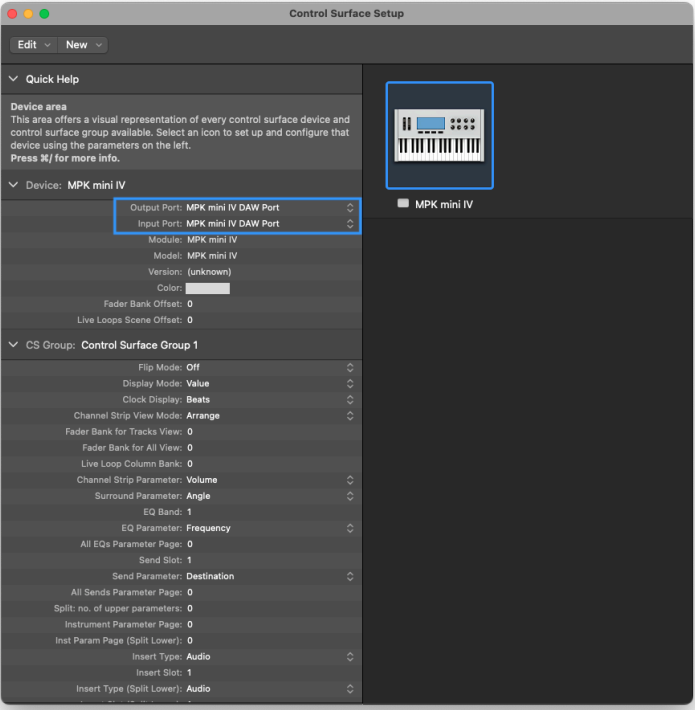695x710 pixels.
Task: Click the Fader Bank for All View value
Action: pos(190,448)
